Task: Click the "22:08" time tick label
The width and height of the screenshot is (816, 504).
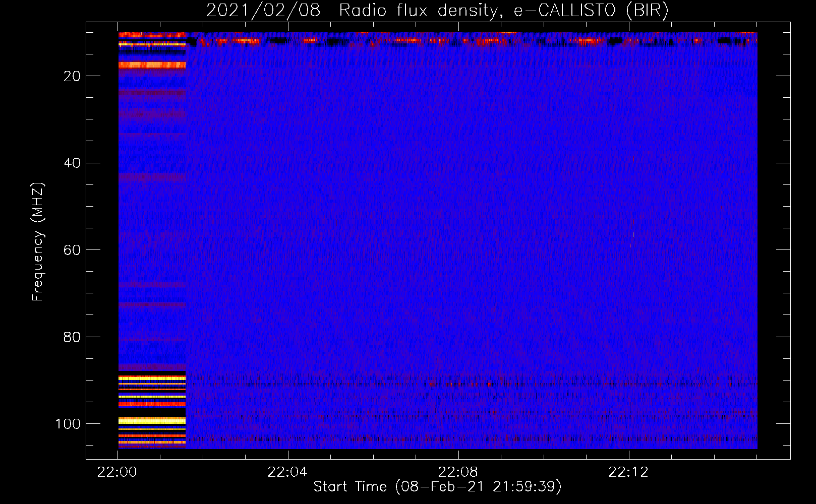Action: [x=457, y=472]
